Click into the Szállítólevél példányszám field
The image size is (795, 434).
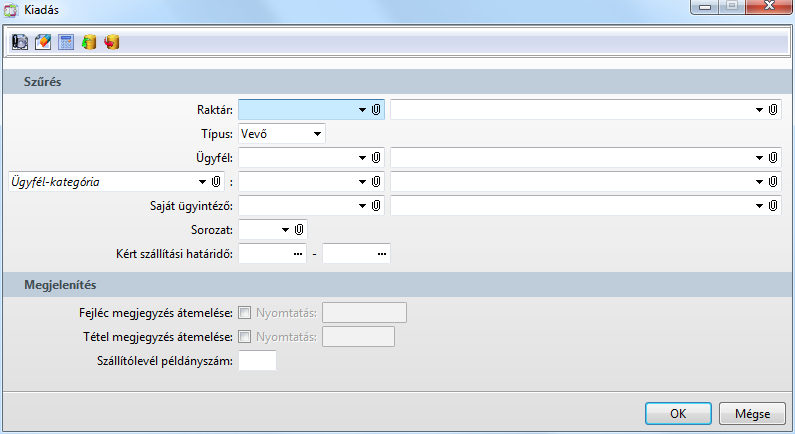pyautogui.click(x=258, y=360)
